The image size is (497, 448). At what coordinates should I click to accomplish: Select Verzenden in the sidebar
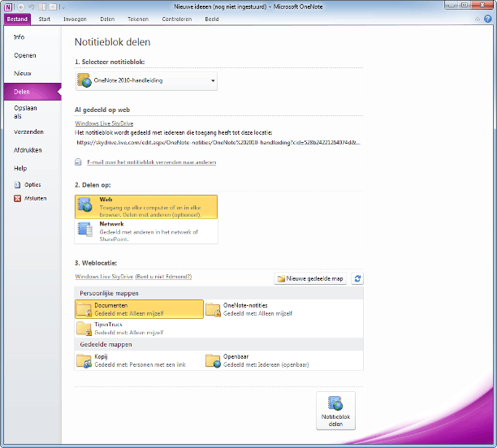click(28, 131)
